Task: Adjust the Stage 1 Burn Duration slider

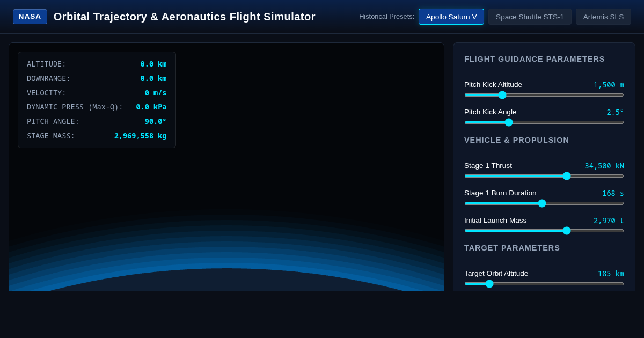Action: (544, 203)
